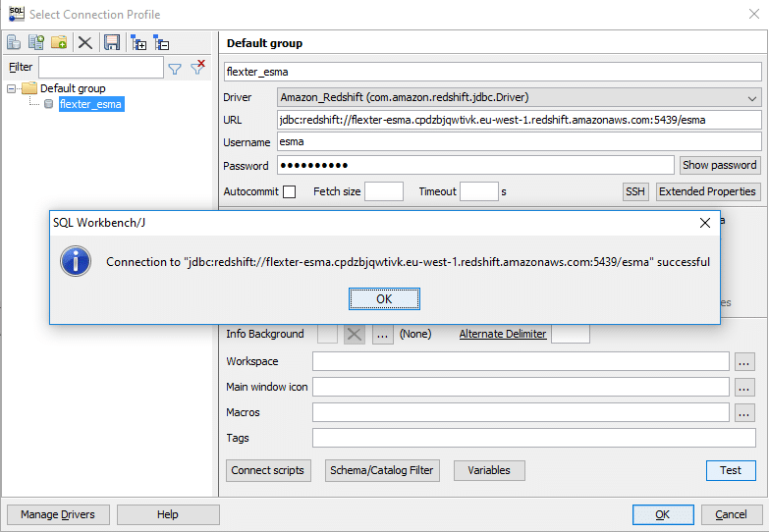Click the SQL Workbench title bar icon

pos(16,14)
